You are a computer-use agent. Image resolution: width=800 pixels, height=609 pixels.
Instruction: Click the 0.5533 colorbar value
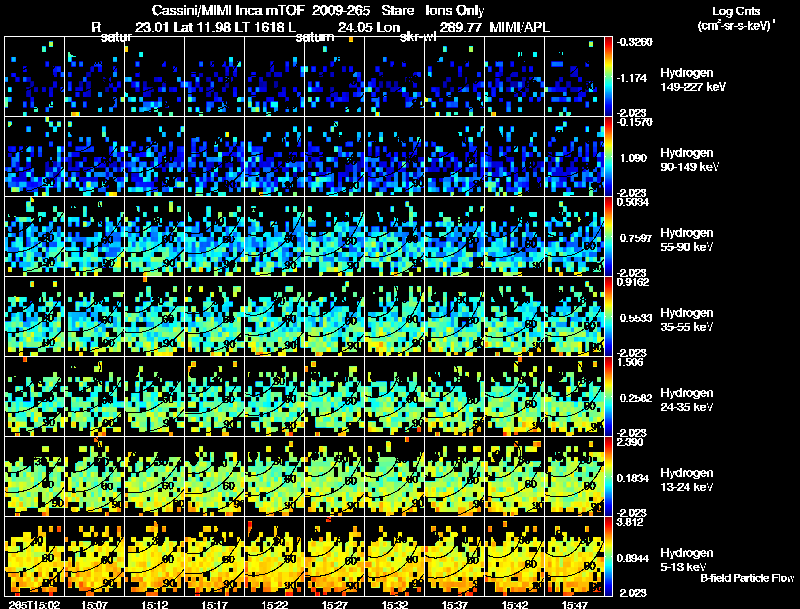tap(635, 318)
